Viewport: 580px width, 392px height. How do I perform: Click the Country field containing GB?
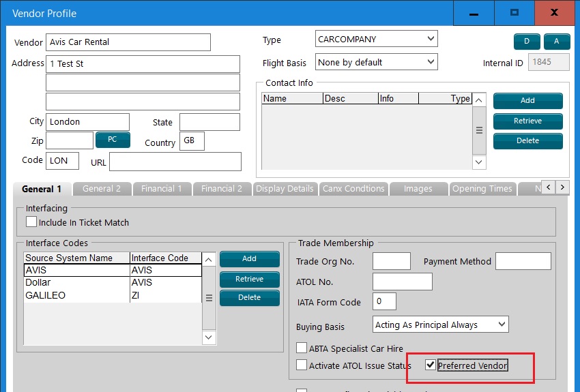192,141
